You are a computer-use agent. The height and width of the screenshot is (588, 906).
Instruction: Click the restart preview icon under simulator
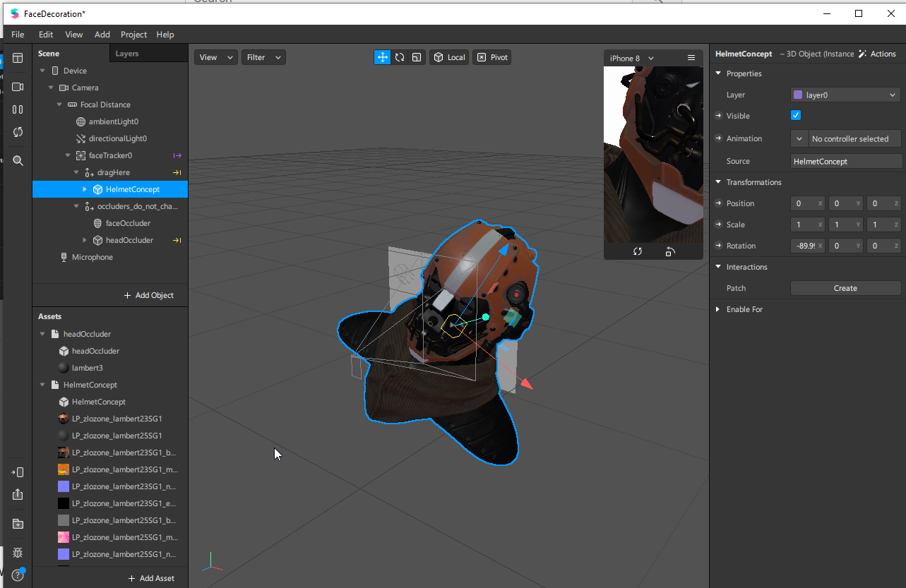(638, 251)
